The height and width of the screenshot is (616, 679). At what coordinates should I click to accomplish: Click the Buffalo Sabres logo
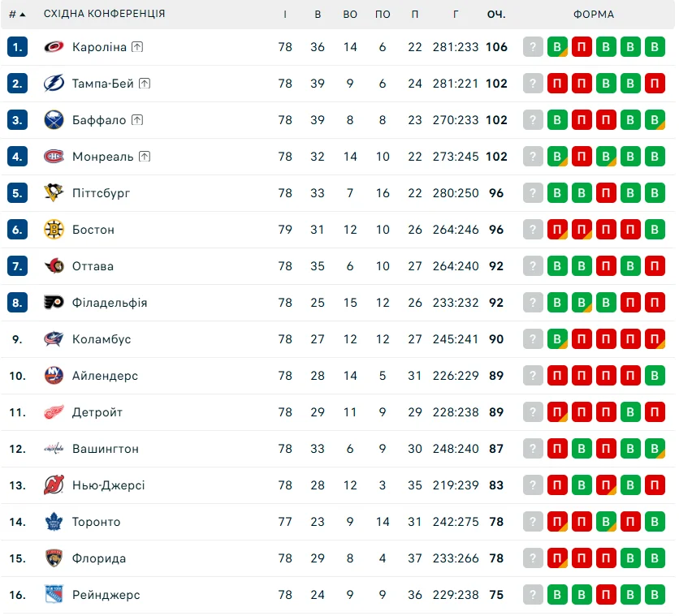pyautogui.click(x=54, y=120)
